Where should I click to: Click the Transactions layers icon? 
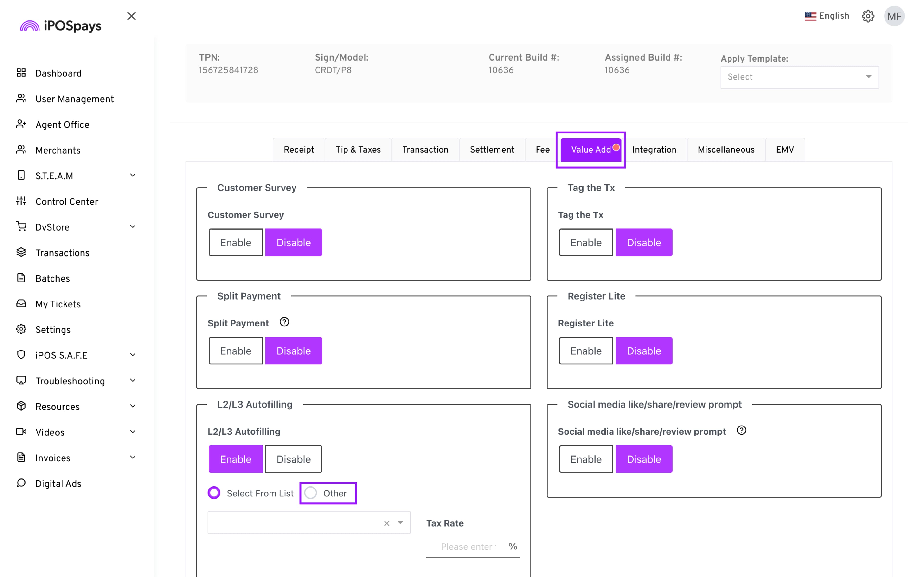pyautogui.click(x=21, y=252)
